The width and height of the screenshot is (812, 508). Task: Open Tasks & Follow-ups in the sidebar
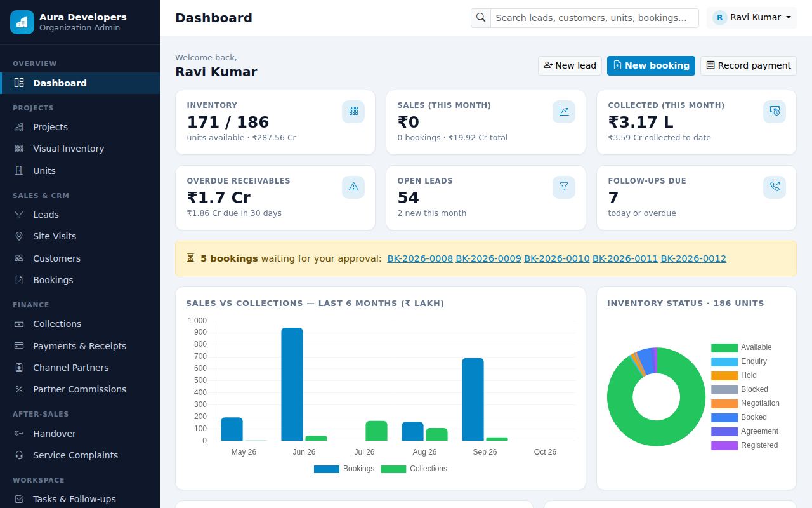pyautogui.click(x=80, y=499)
